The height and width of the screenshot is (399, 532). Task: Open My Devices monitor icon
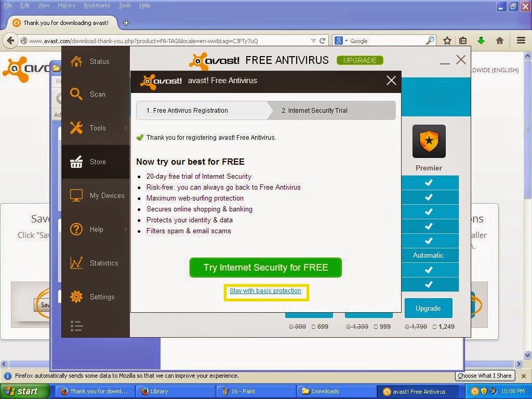pos(76,195)
